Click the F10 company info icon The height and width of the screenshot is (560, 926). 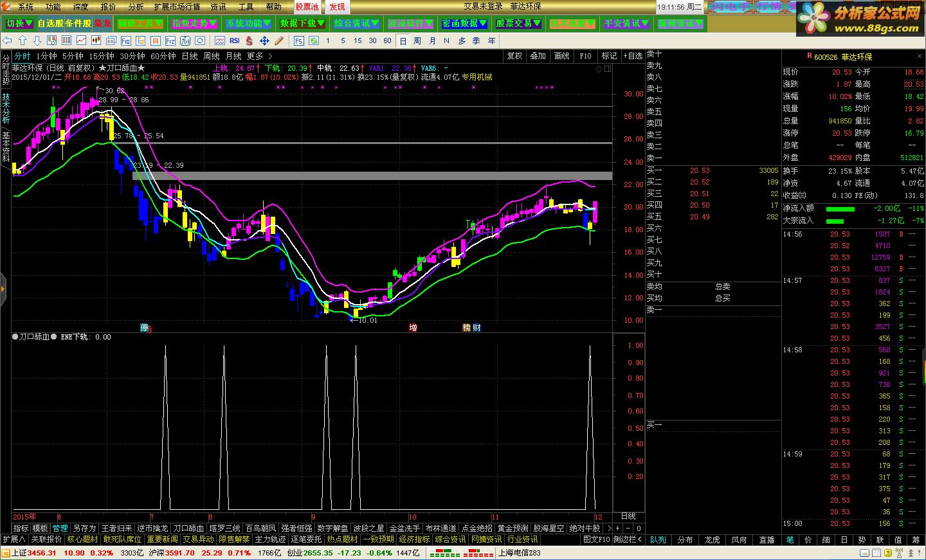click(126, 41)
